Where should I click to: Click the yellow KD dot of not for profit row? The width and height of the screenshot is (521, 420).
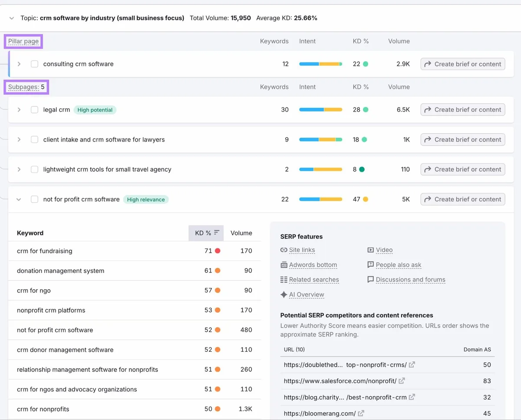tap(366, 199)
